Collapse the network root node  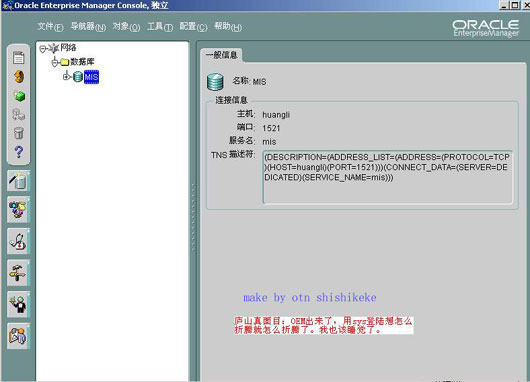coord(43,49)
